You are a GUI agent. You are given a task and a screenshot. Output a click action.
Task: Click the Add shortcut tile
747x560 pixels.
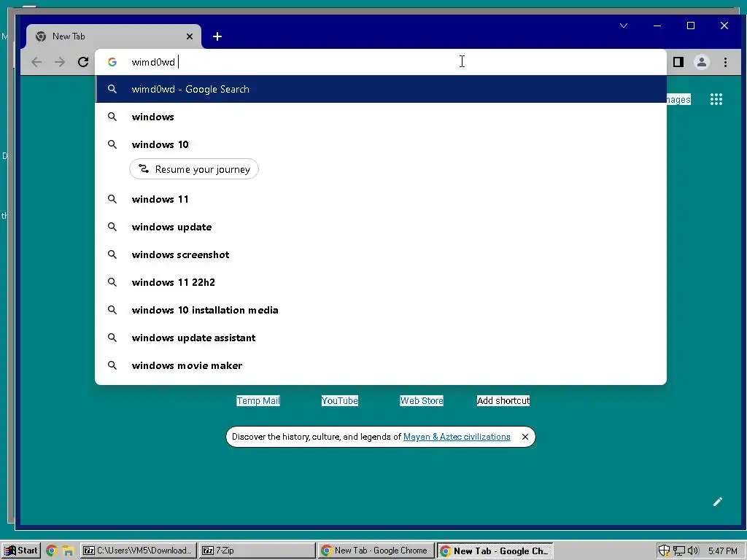pos(503,400)
